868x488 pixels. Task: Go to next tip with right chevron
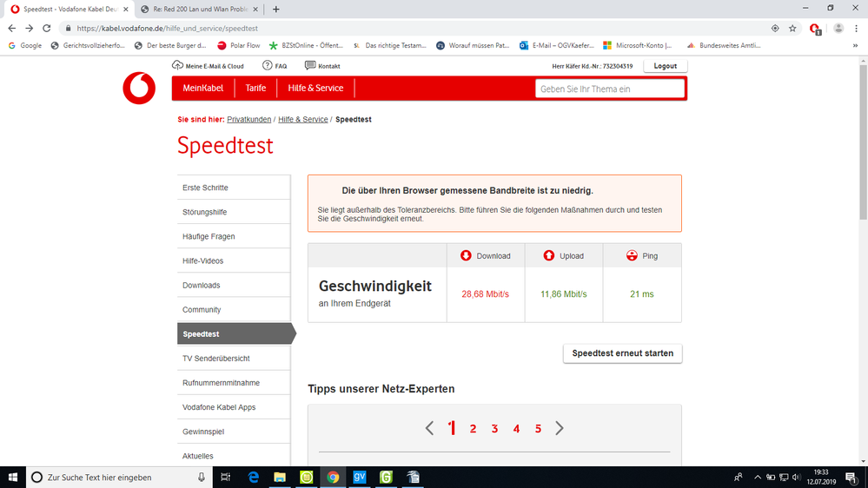[x=560, y=428]
